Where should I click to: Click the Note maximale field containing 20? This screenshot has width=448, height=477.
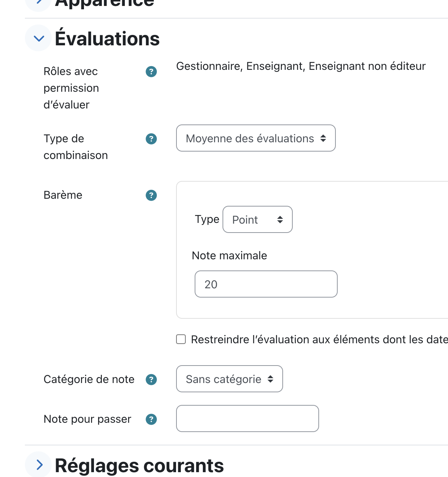tap(266, 284)
